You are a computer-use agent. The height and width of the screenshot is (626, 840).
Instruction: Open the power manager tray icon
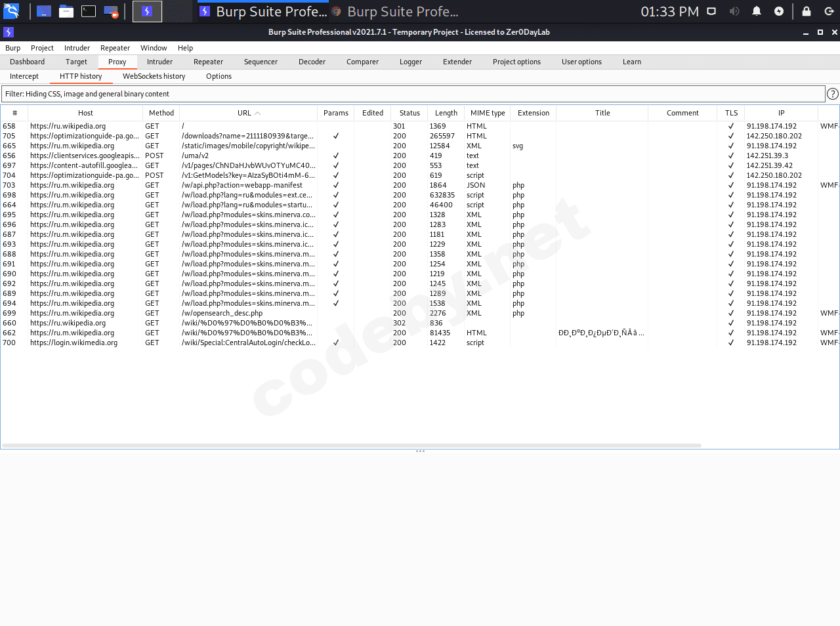click(779, 11)
